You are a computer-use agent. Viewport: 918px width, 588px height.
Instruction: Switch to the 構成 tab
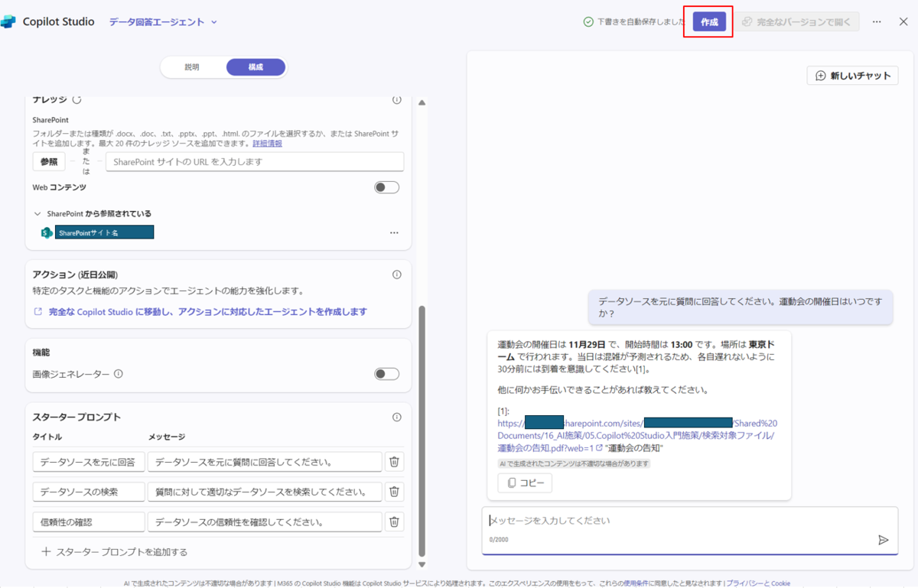coord(256,67)
